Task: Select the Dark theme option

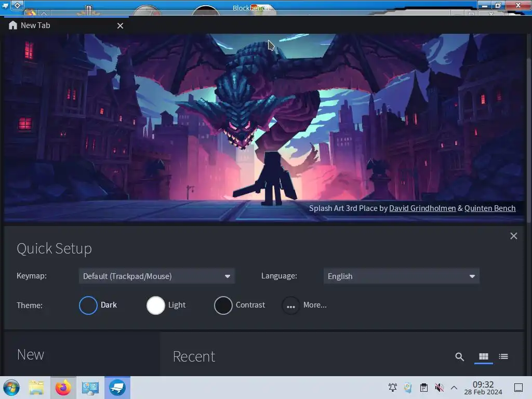Action: [x=98, y=305]
